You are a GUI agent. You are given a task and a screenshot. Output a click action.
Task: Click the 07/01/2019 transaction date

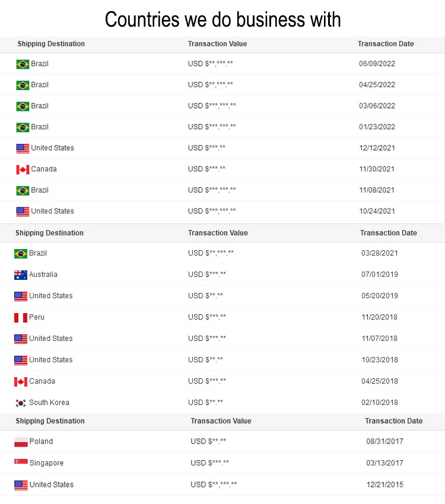pyautogui.click(x=379, y=275)
